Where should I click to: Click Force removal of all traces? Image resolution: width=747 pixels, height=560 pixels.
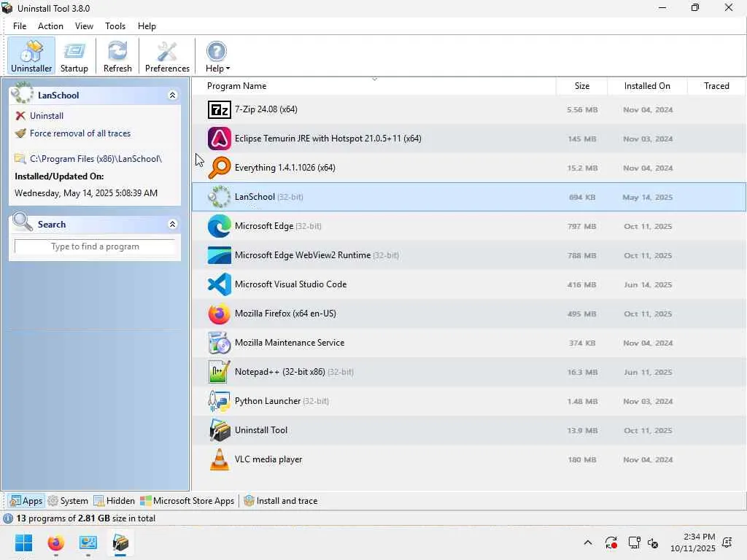[80, 133]
